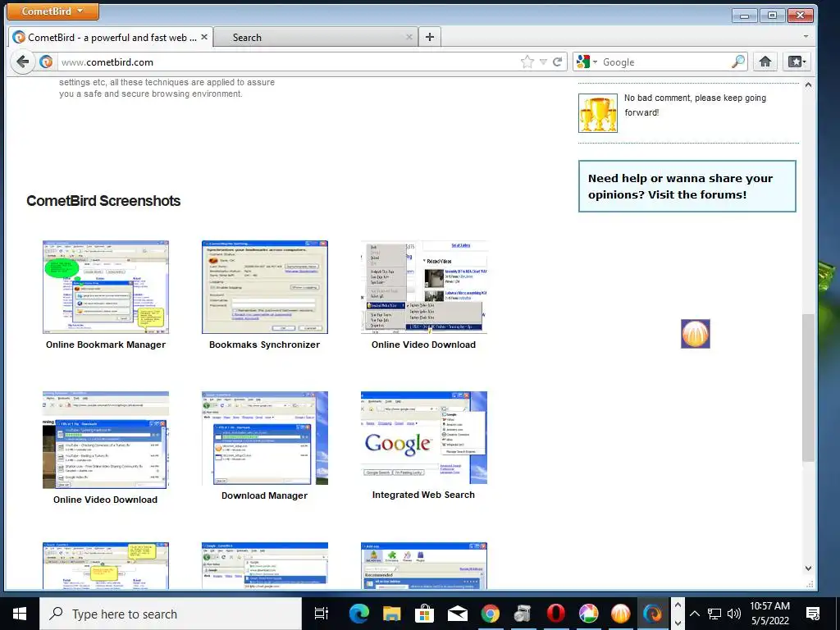Open the address bar history dropdown arrow
The width and height of the screenshot is (840, 630).
pos(543,62)
